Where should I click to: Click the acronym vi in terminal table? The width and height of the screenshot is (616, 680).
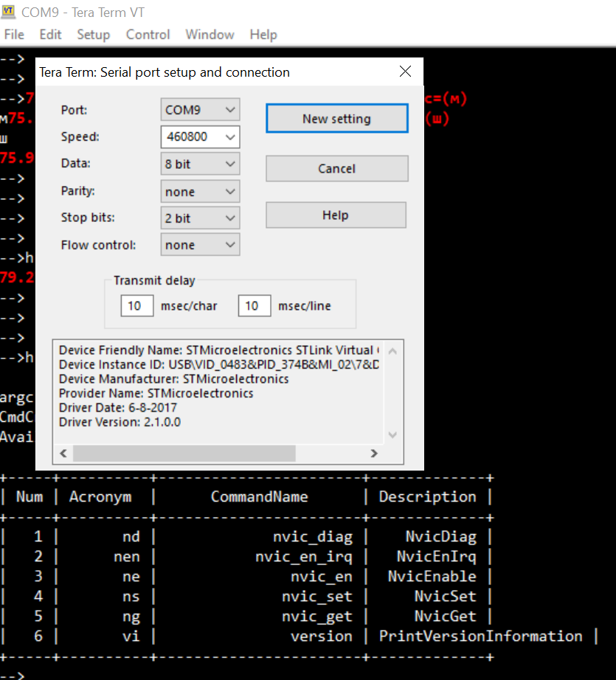tap(131, 636)
